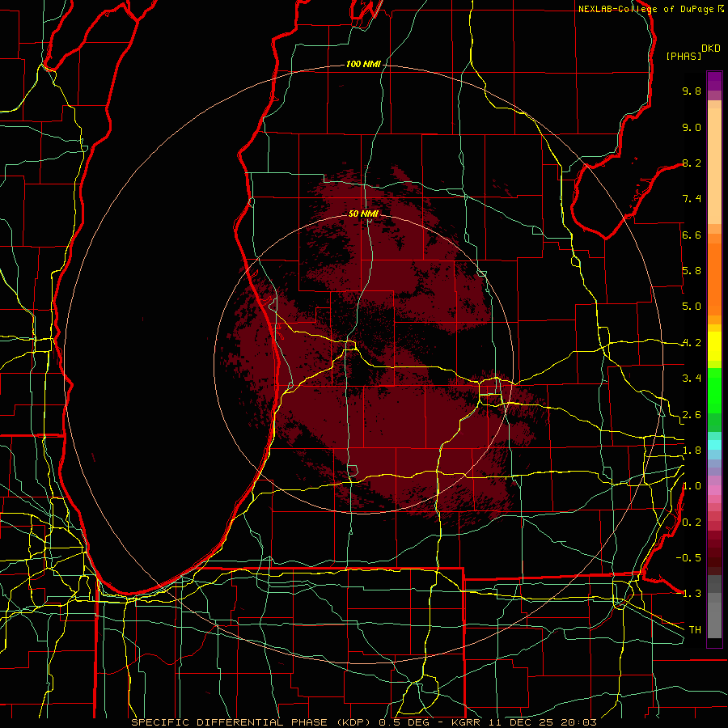This screenshot has width=728, height=728.
Task: Click the TH label at the scale bottom
Action: coord(695,630)
